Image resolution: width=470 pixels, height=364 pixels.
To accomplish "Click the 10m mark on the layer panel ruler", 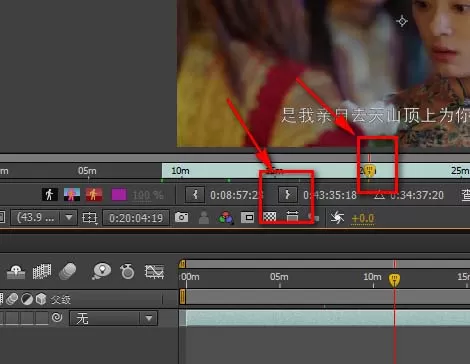I will (180, 171).
